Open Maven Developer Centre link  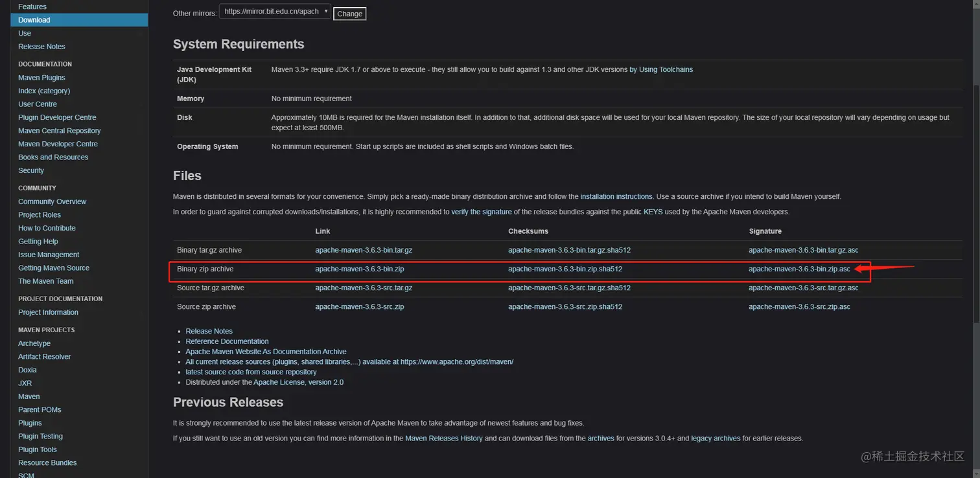[x=58, y=144]
